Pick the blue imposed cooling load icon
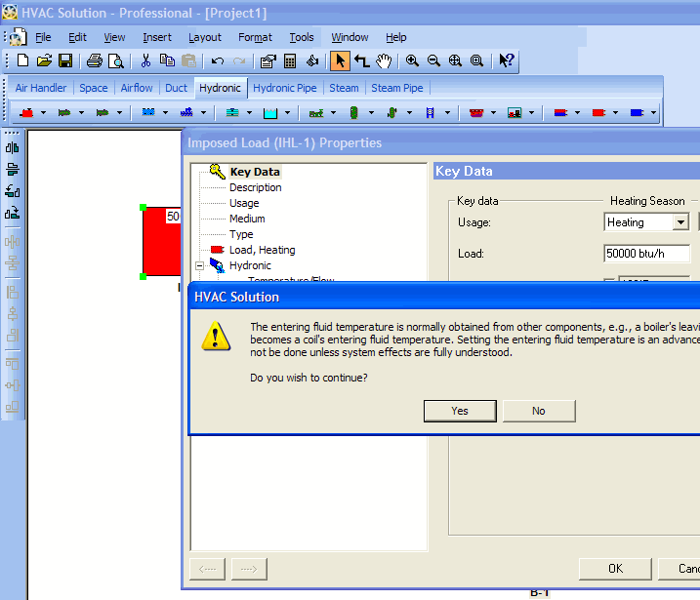 (638, 113)
